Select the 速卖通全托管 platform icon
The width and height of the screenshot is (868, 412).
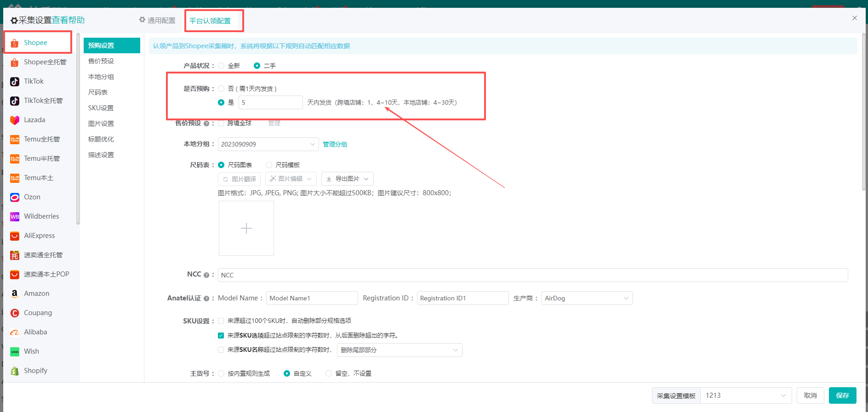tap(15, 255)
